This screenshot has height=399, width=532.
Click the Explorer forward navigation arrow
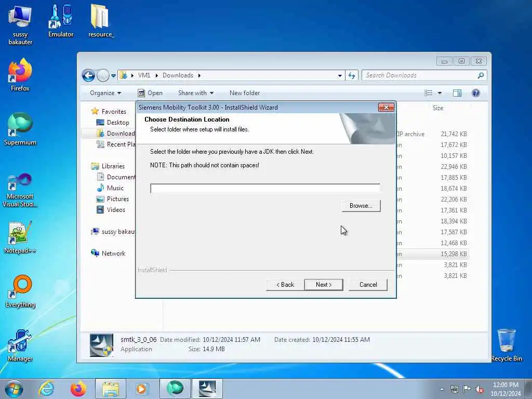(103, 75)
